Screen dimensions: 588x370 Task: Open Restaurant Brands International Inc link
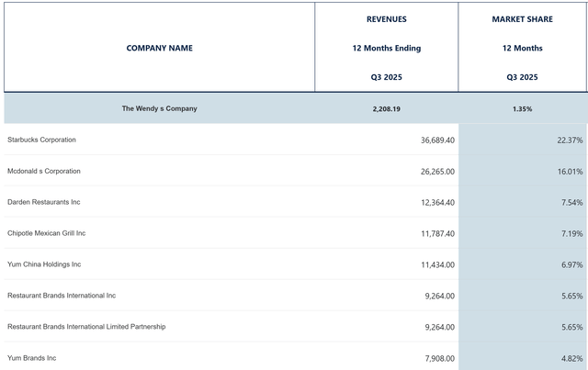pyautogui.click(x=62, y=296)
